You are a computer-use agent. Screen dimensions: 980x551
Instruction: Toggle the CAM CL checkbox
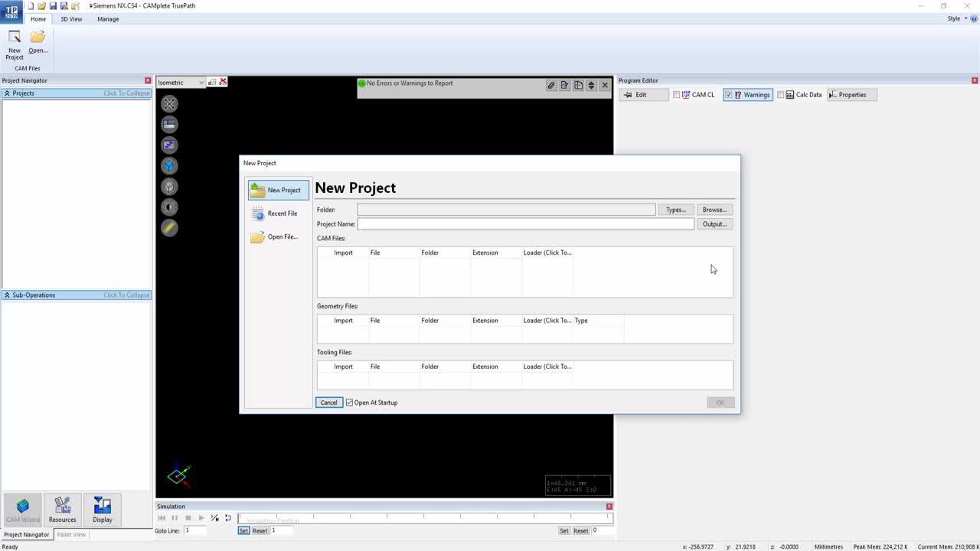[x=676, y=95]
